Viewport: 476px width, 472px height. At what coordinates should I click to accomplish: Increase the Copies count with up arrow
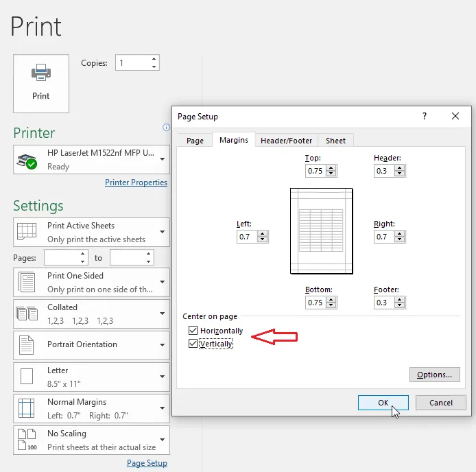click(x=154, y=59)
